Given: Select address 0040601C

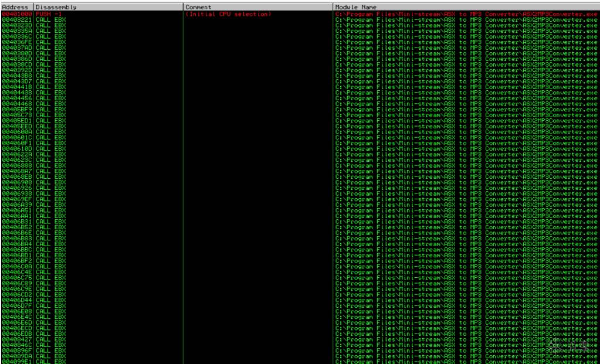Looking at the screenshot, I should (17, 137).
